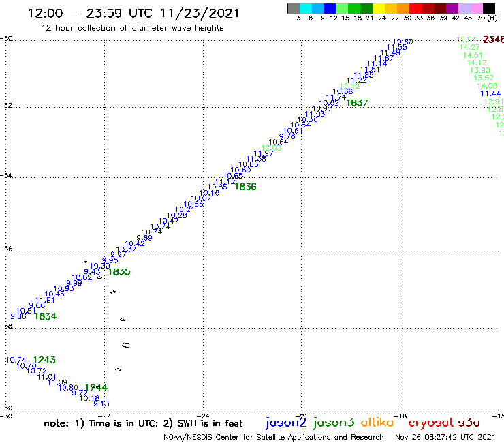The height and width of the screenshot is (443, 504).
Task: Click the 1835 pass time label
Action: (x=119, y=272)
